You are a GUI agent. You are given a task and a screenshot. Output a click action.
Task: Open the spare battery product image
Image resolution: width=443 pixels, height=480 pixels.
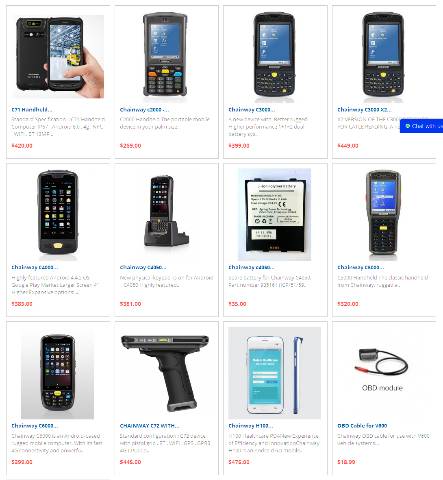pyautogui.click(x=274, y=214)
